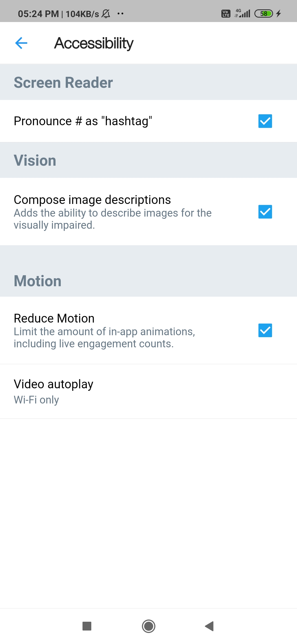Tap the battery indicator in status bar
Viewport: 297px width, 644px height.
pos(263,13)
